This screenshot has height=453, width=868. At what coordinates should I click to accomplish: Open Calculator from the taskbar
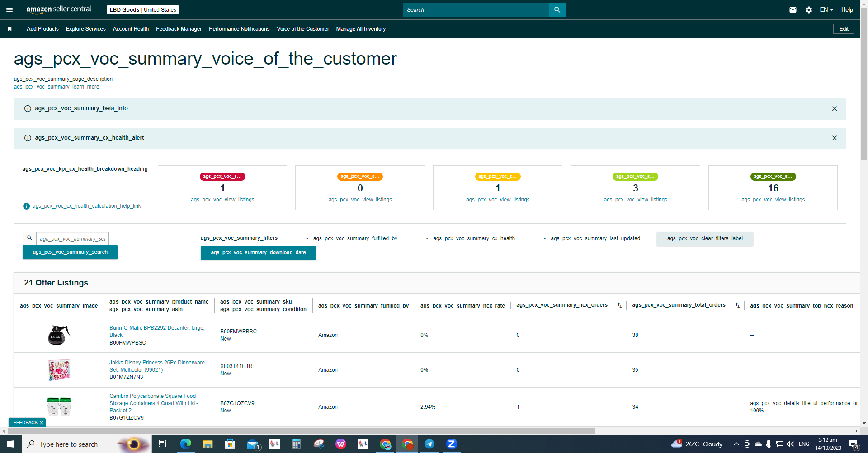click(297, 444)
